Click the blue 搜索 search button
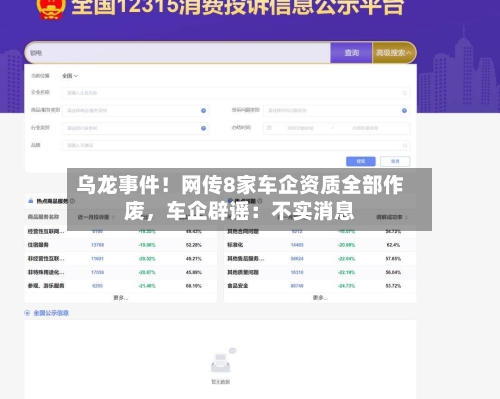 tap(361, 161)
